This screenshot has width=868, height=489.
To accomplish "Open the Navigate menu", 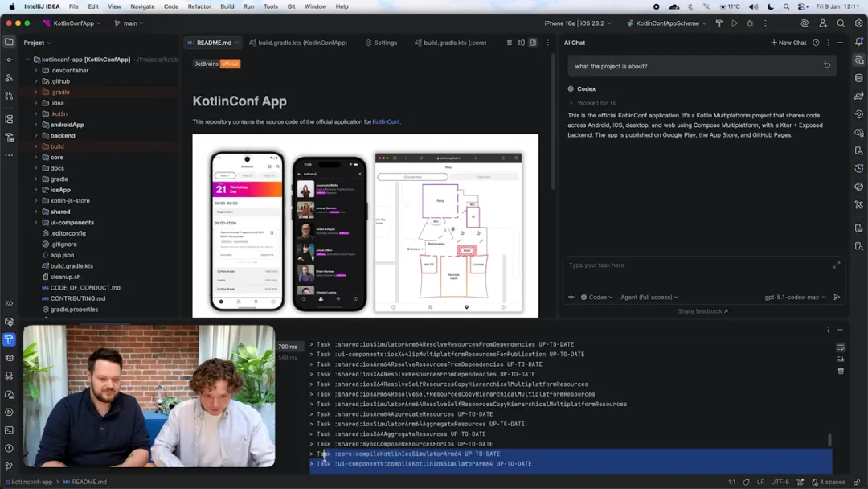I will tap(142, 6).
